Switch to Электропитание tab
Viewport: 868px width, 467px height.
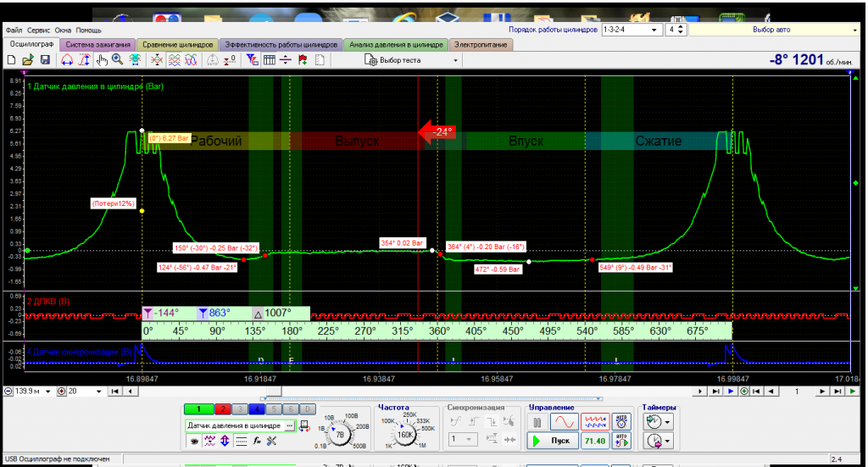pos(481,45)
